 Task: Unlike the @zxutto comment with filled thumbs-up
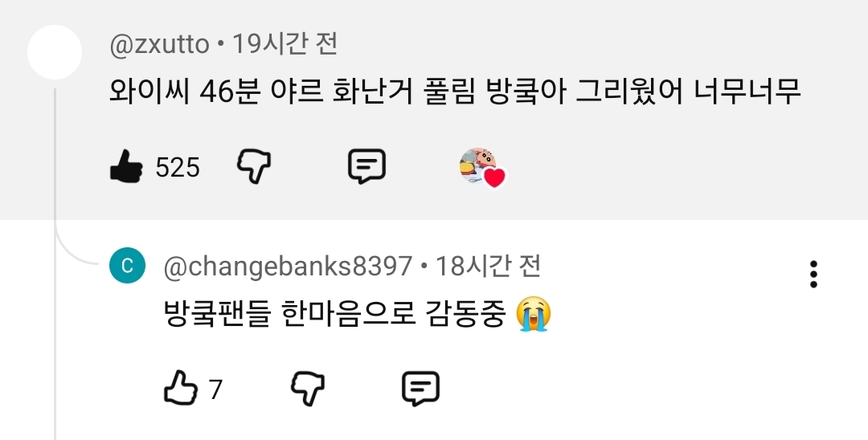[126, 166]
